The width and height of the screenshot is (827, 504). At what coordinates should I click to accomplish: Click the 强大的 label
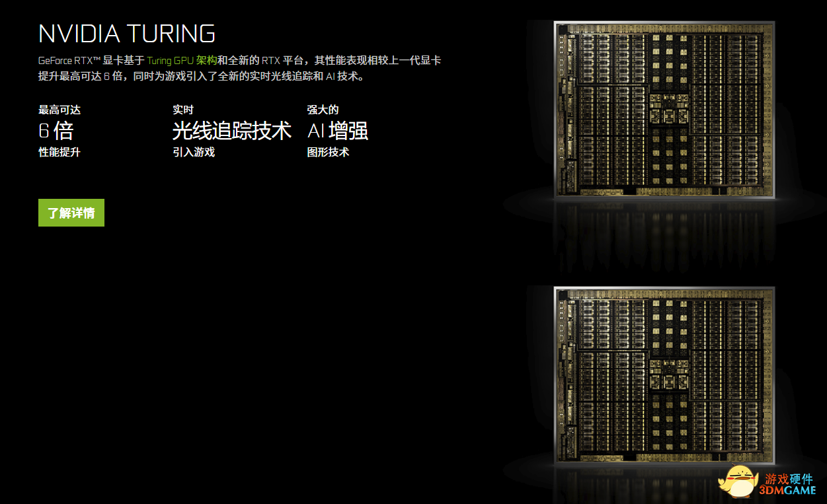pos(323,110)
